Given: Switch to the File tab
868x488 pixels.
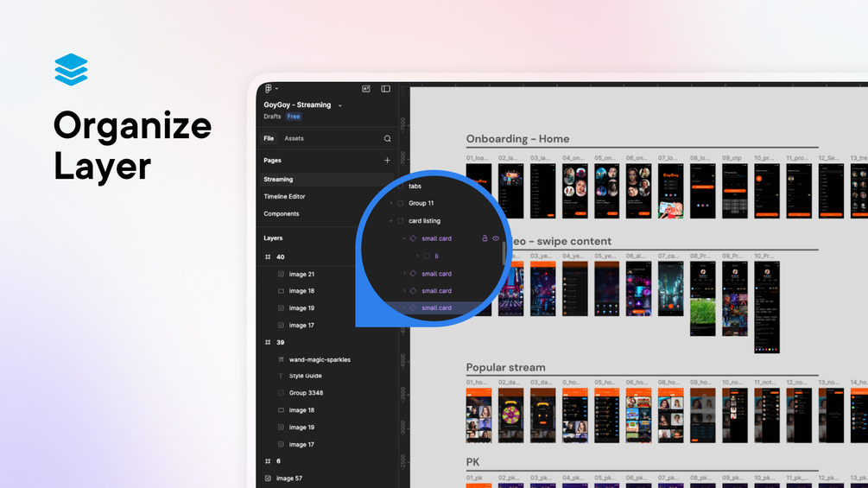Looking at the screenshot, I should (x=269, y=138).
